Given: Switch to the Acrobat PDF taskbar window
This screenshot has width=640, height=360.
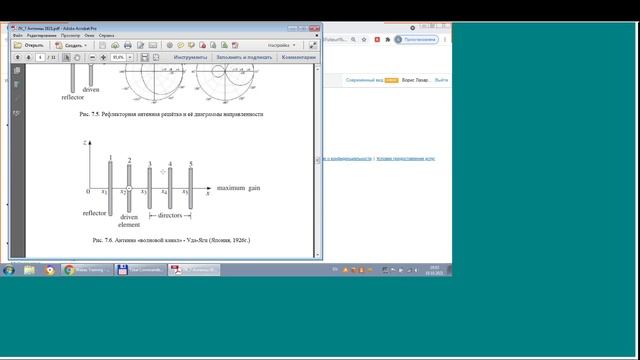Looking at the screenshot, I should [x=194, y=270].
